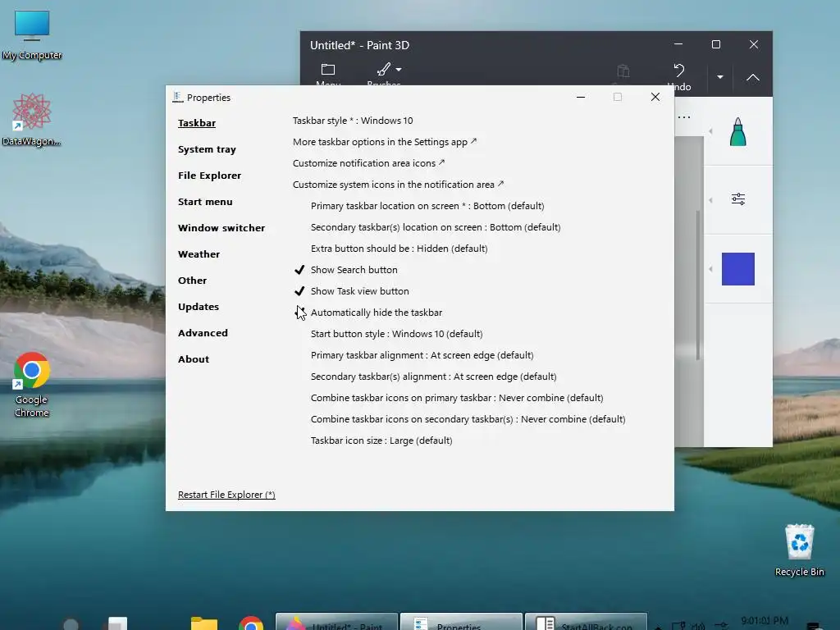Switch to Untitled Paint 3D taskbar button
The image size is (840, 630).
336,622
